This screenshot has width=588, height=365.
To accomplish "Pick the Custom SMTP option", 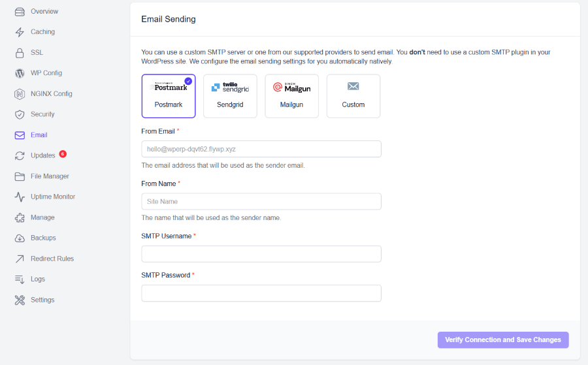I will coord(353,96).
